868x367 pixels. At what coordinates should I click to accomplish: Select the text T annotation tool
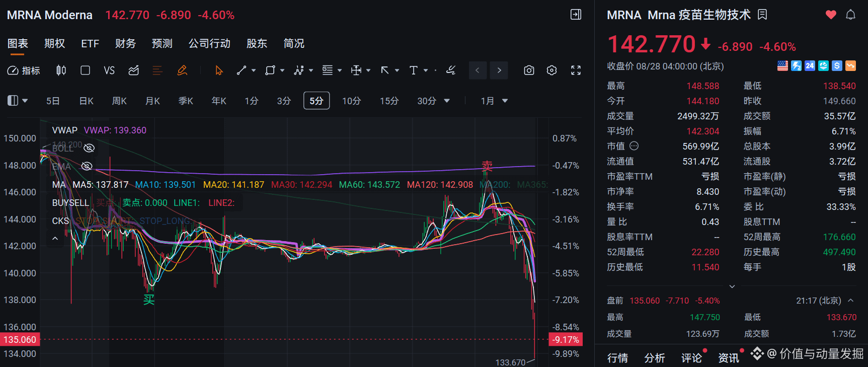[x=414, y=70]
